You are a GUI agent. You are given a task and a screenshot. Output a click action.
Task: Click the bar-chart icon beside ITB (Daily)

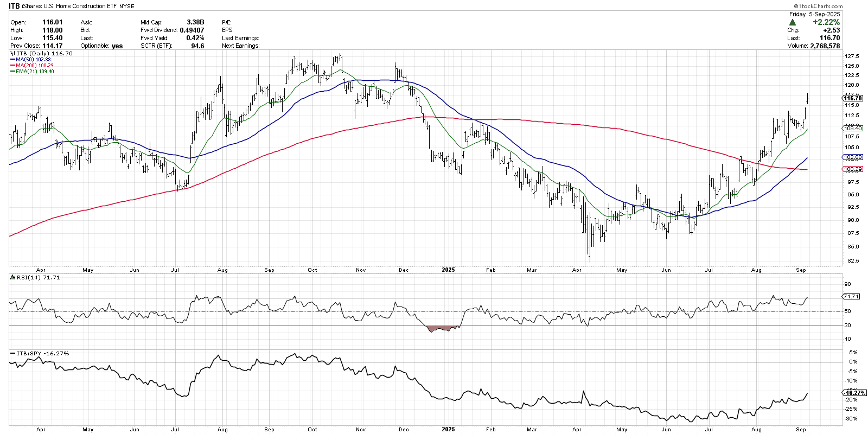coord(13,54)
